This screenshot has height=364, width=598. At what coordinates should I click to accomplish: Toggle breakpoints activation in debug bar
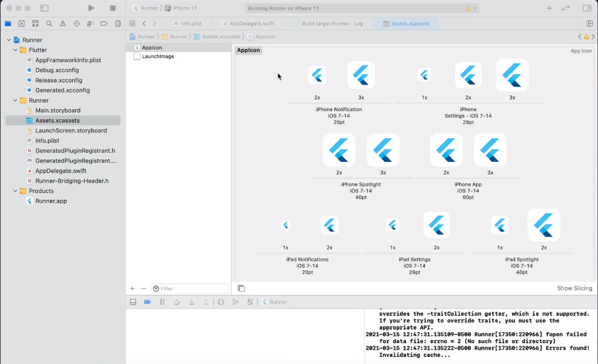[x=147, y=302]
